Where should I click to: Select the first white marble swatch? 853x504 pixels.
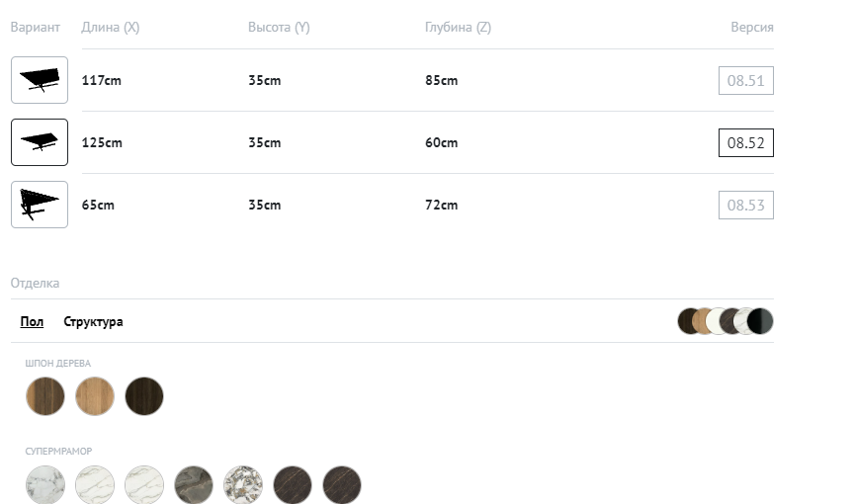tap(45, 485)
